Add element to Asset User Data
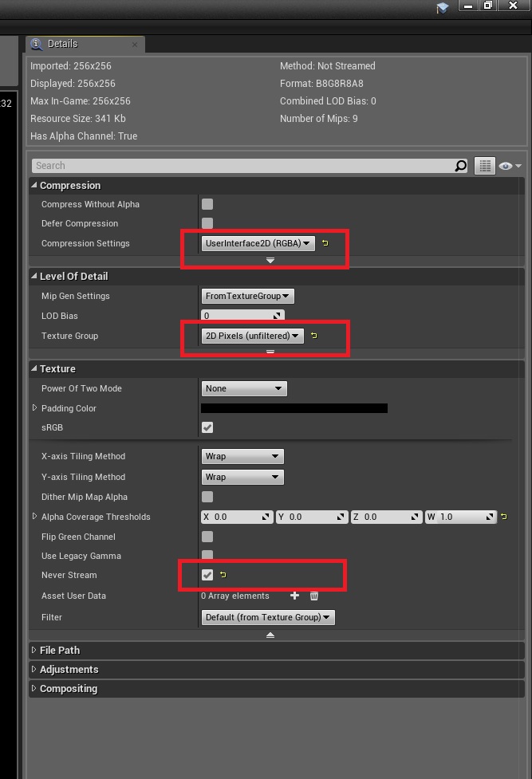This screenshot has width=532, height=779. click(x=294, y=596)
